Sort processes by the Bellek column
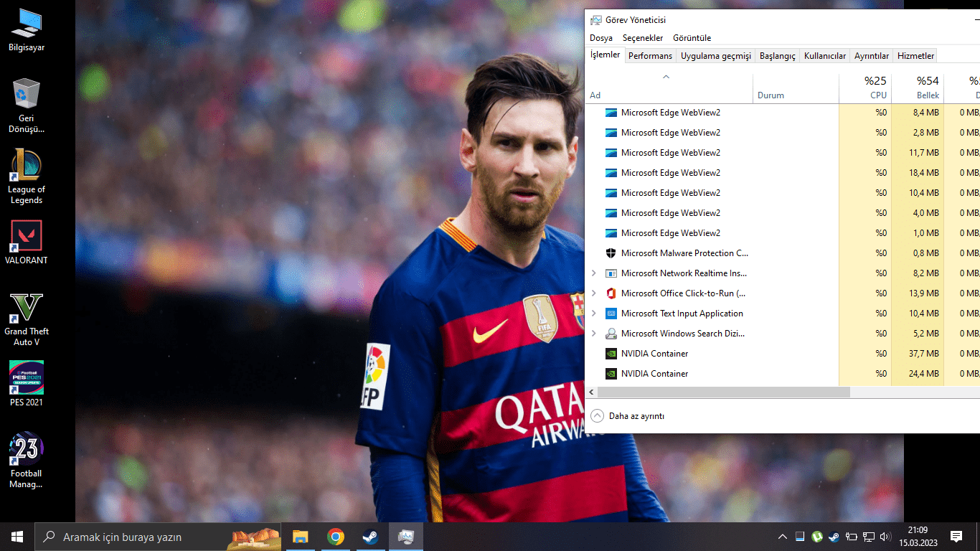This screenshot has width=980, height=551. 918,88
